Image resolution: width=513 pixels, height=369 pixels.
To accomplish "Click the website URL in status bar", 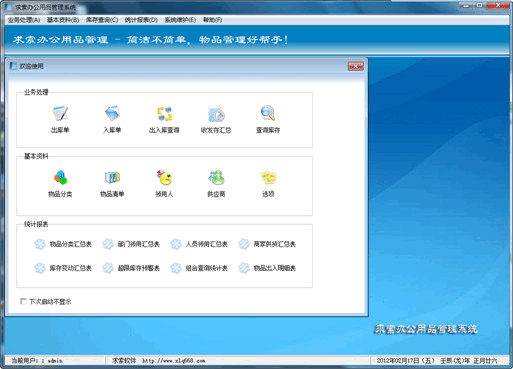I will [174, 361].
